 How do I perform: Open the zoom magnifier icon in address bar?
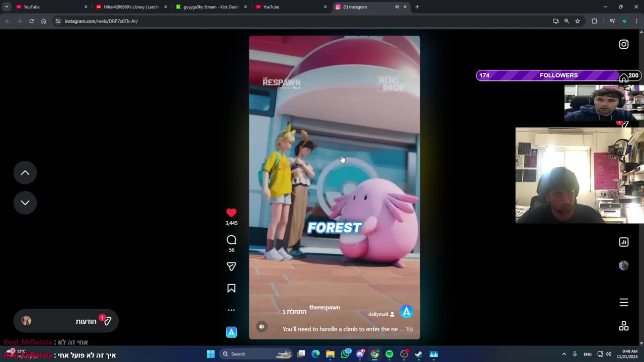[x=567, y=21]
